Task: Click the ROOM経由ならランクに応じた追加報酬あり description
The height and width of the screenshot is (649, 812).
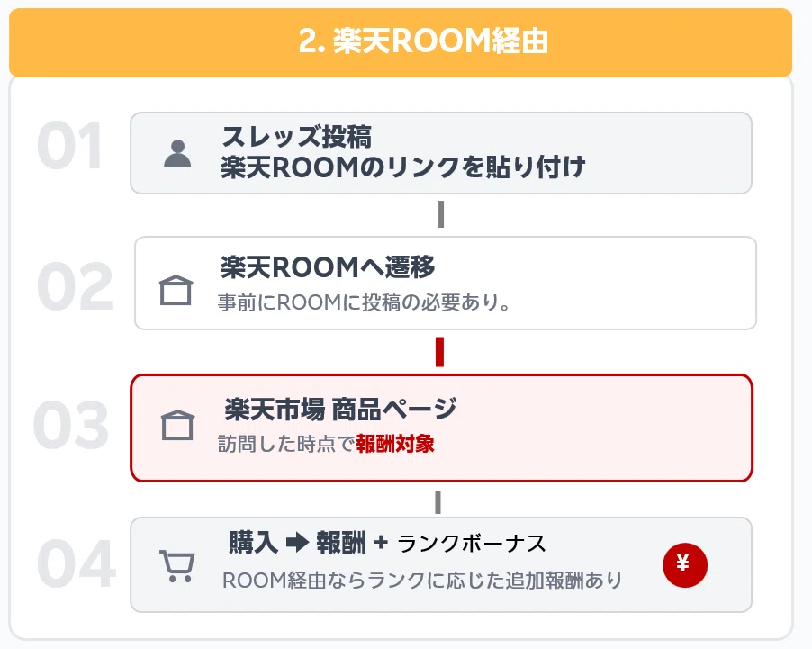Action: pyautogui.click(x=422, y=581)
